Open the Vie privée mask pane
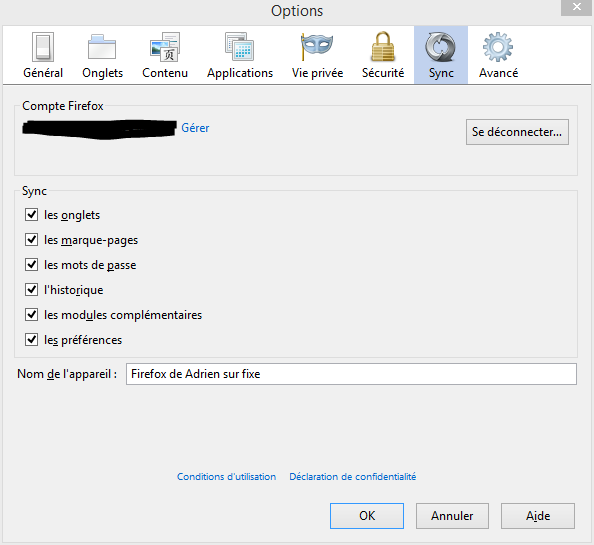The image size is (594, 545). point(317,55)
